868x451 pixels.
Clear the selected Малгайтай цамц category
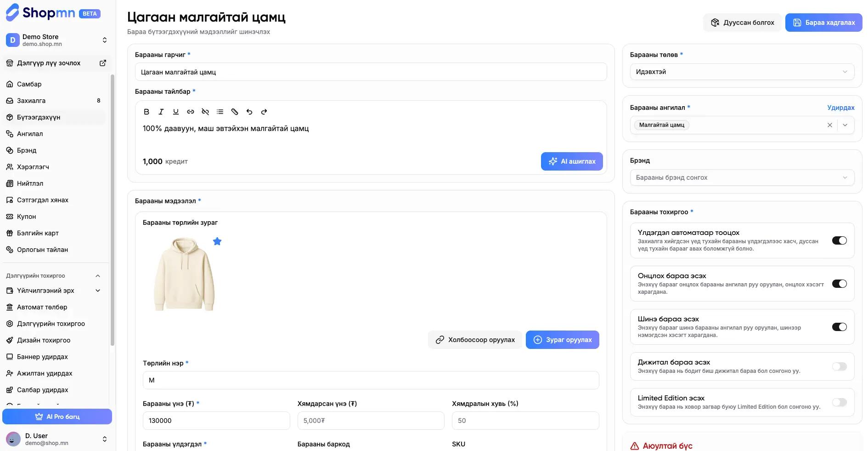pyautogui.click(x=829, y=125)
